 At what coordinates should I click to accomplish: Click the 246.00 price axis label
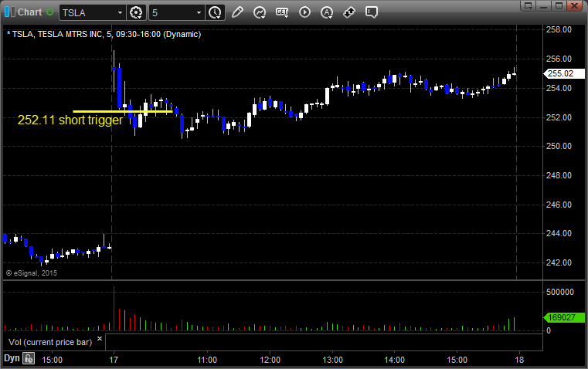tap(559, 205)
